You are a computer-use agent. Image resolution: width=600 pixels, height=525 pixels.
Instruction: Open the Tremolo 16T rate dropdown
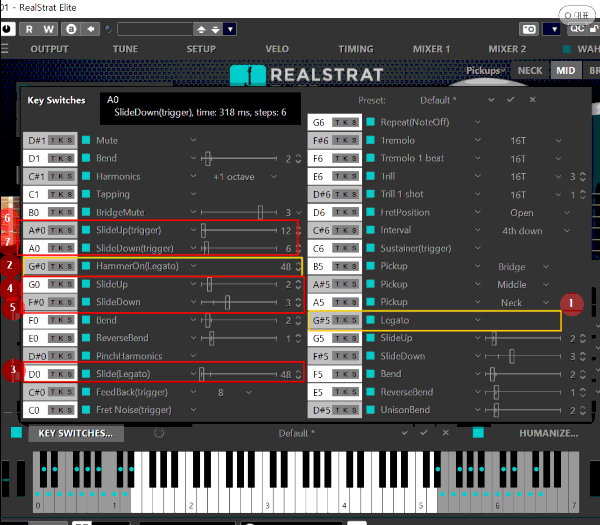coord(536,140)
